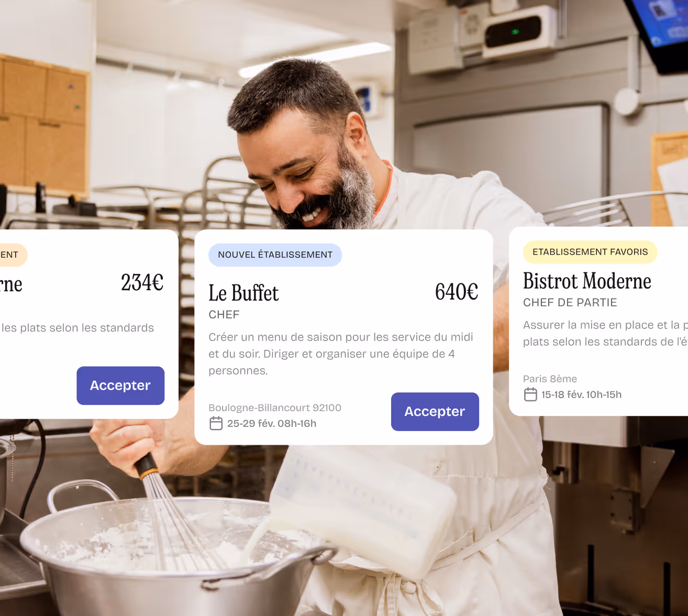Open the Bistrot Moderne title
Screen dimensions: 688x616
tap(587, 281)
